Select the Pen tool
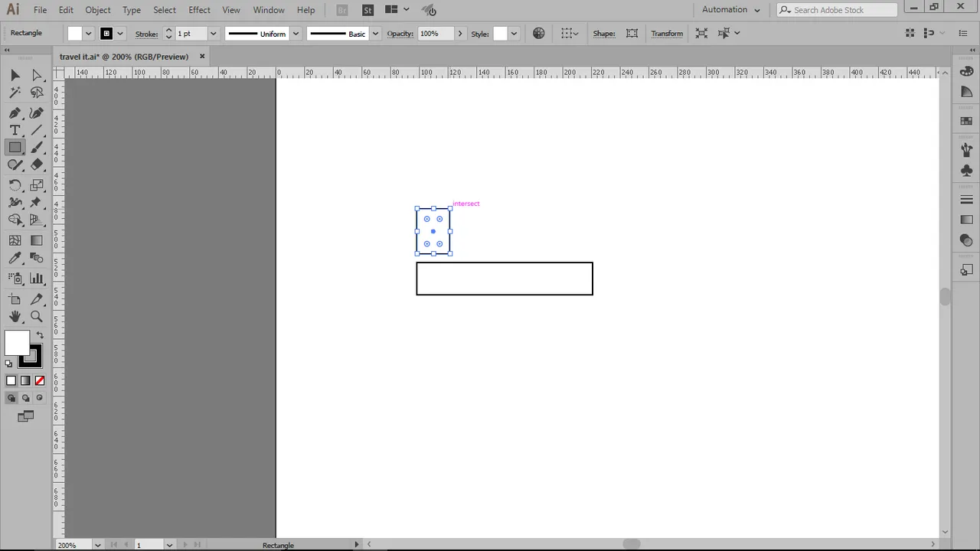The image size is (980, 551). pos(15,112)
